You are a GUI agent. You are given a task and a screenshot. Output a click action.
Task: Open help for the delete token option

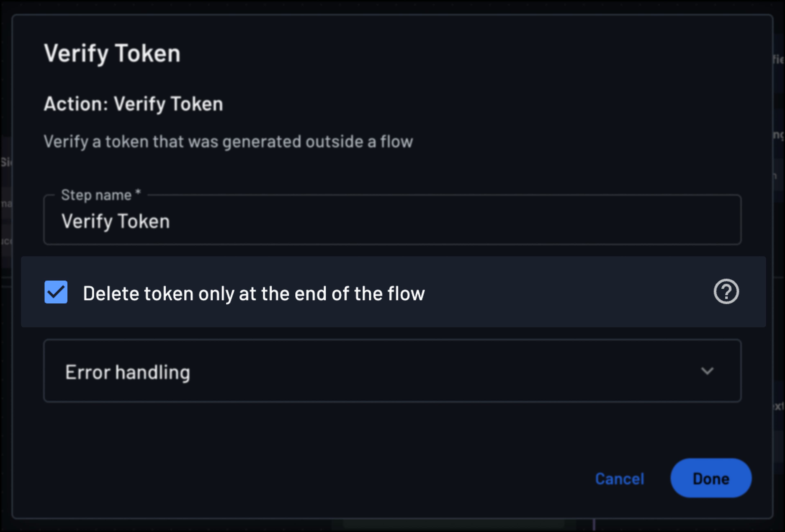tap(726, 291)
